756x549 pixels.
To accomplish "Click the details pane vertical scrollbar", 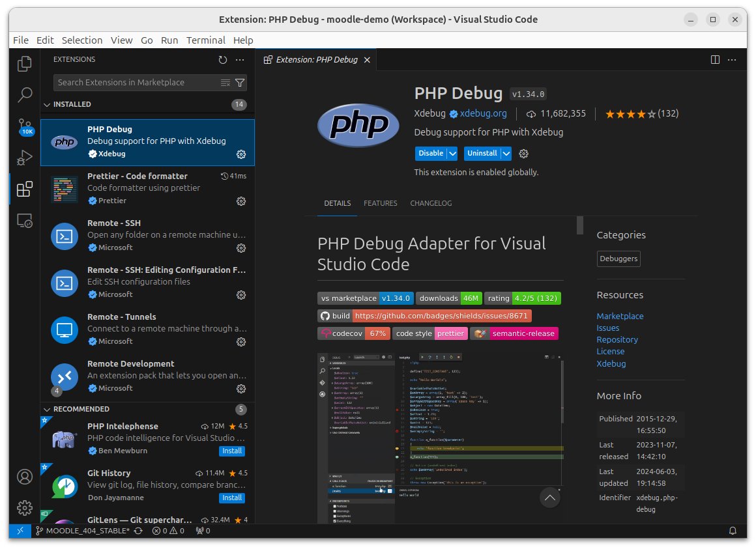I will click(x=580, y=225).
